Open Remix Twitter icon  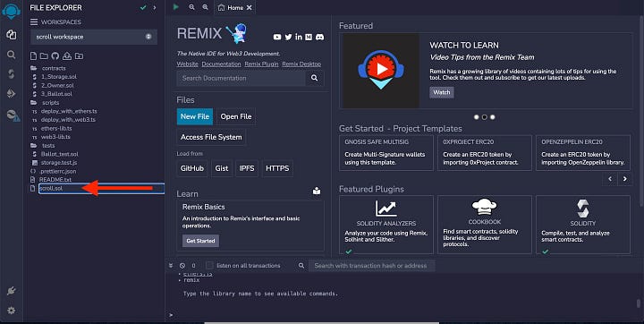click(x=288, y=37)
